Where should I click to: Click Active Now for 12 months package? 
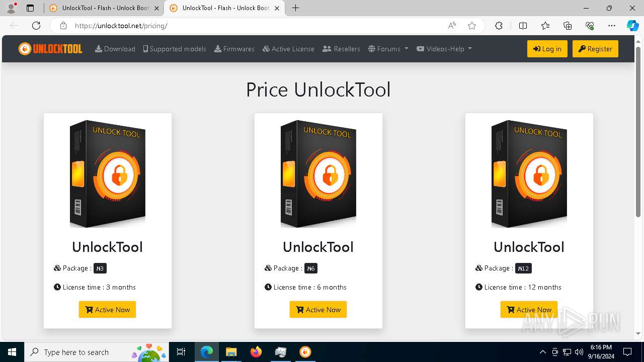(529, 310)
